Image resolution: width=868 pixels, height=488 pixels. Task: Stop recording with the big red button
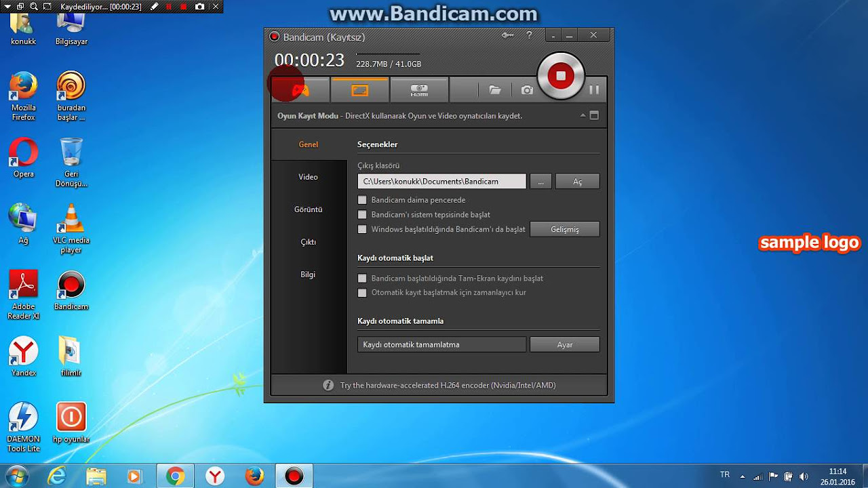coord(561,76)
